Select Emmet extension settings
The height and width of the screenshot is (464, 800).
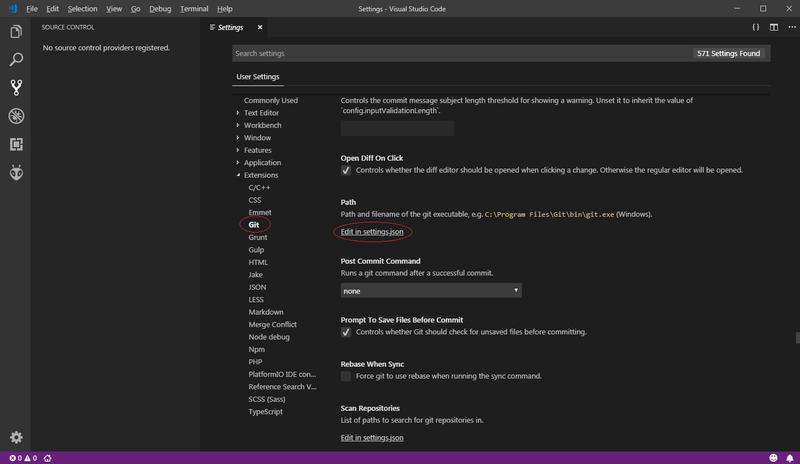(x=260, y=212)
